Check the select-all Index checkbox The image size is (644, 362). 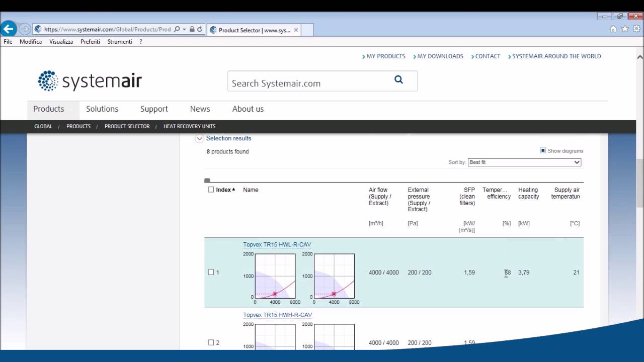point(211,190)
